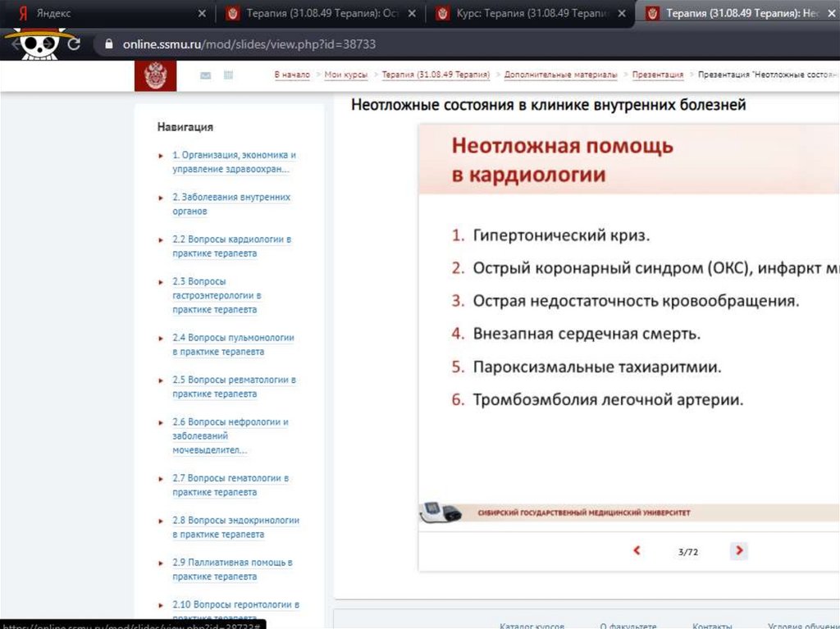Image resolution: width=840 pixels, height=629 pixels.
Task: Open 'Терапия (31.08.49 Терапия)' breadcrumb
Action: (436, 75)
